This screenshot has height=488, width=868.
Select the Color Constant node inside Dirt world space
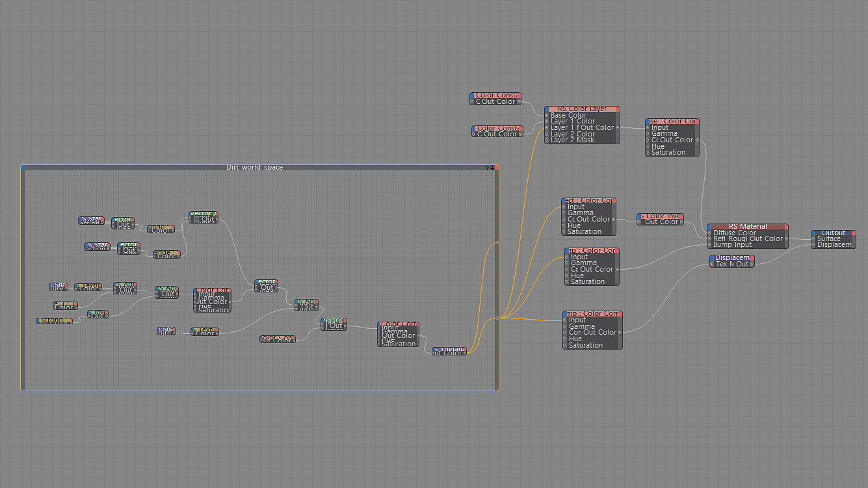[x=277, y=339]
